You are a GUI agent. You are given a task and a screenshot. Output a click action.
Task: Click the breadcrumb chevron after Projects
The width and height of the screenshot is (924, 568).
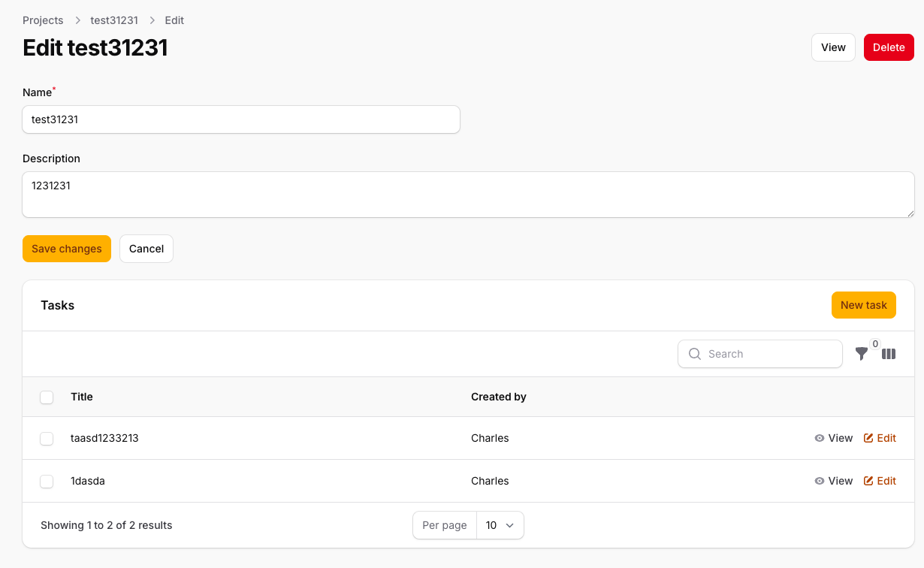77,20
